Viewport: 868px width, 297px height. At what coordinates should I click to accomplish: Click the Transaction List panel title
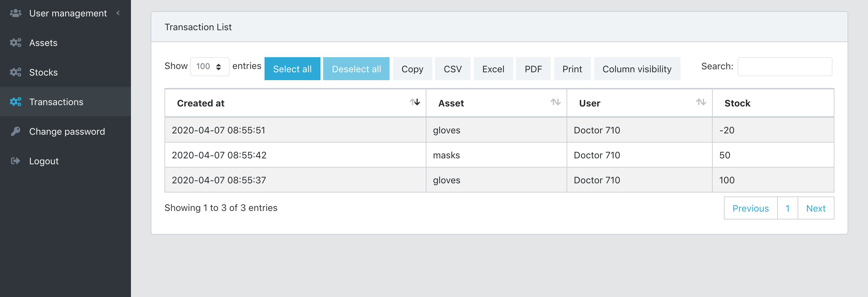(198, 27)
